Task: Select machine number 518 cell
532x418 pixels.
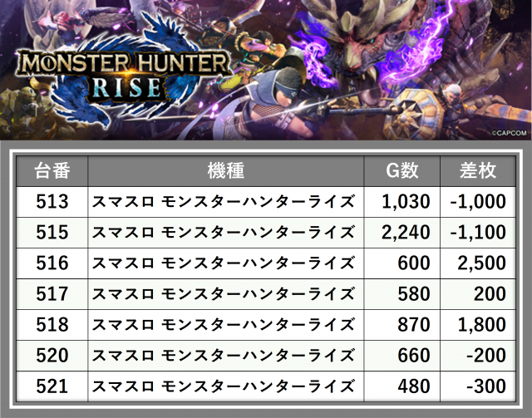Action: click(52, 325)
